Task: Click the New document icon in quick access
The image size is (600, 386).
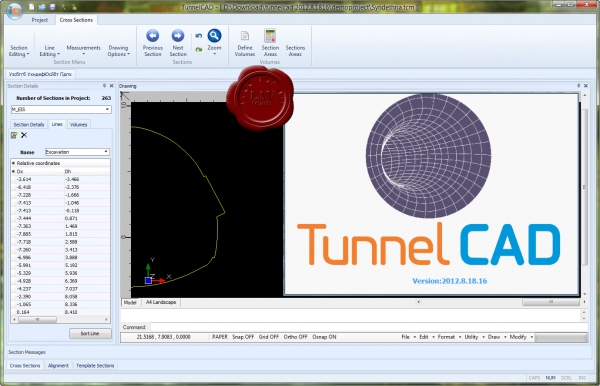Action: coord(32,7)
